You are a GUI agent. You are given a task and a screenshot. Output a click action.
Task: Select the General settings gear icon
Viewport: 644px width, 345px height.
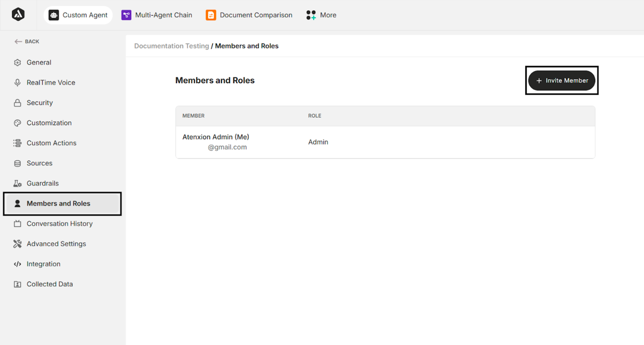(18, 62)
